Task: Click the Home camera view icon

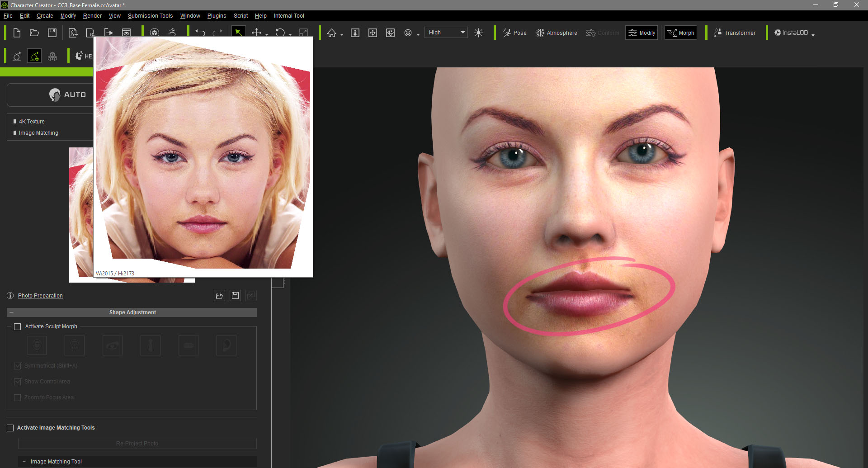Action: tap(332, 33)
